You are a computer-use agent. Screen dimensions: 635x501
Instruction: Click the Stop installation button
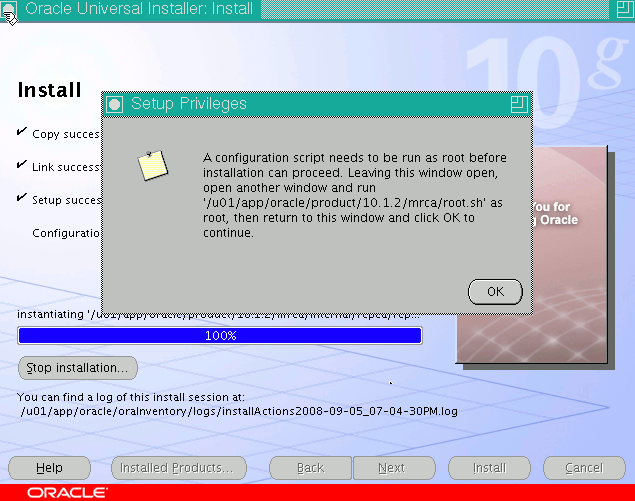click(x=78, y=368)
